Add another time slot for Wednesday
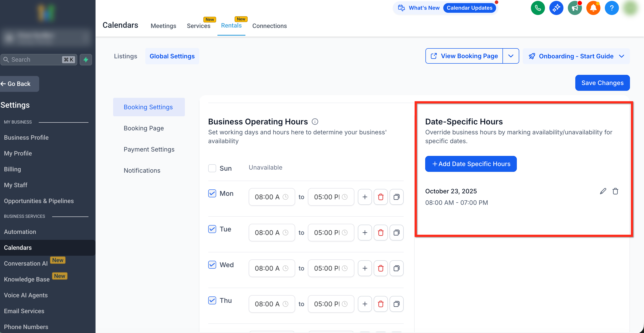Viewport: 644px width, 333px height. [365, 268]
